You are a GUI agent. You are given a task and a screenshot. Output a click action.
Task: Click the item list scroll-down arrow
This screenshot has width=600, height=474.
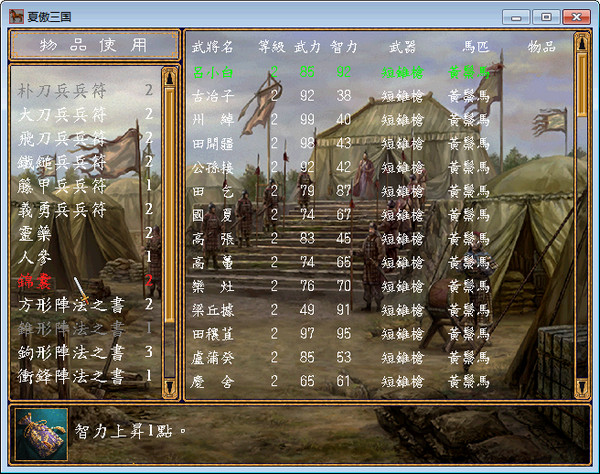(170, 386)
